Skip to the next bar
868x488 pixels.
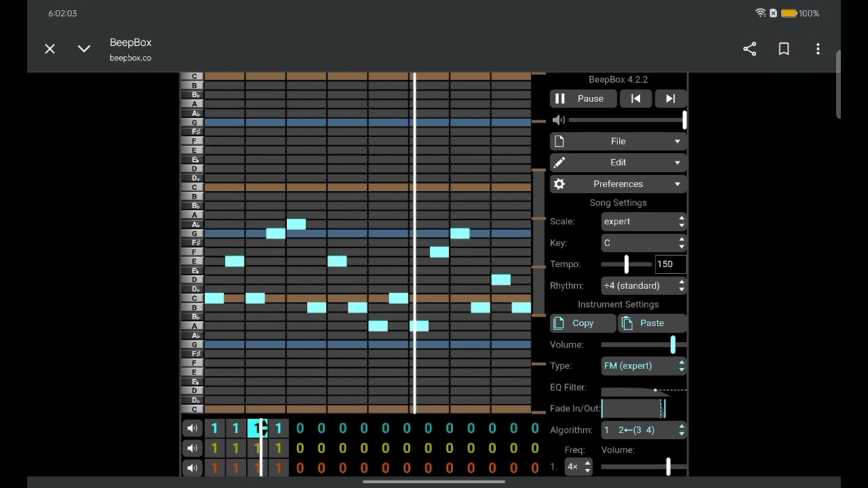pos(670,98)
